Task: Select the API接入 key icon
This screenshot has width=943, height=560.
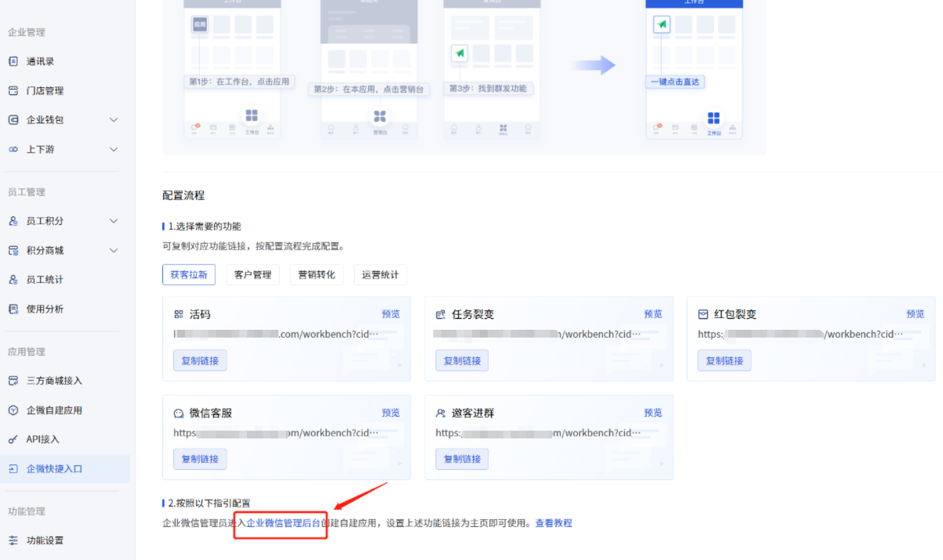Action: pos(13,440)
